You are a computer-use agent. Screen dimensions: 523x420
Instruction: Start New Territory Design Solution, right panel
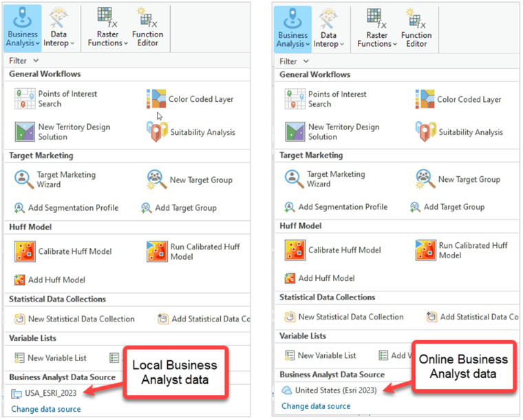point(332,132)
